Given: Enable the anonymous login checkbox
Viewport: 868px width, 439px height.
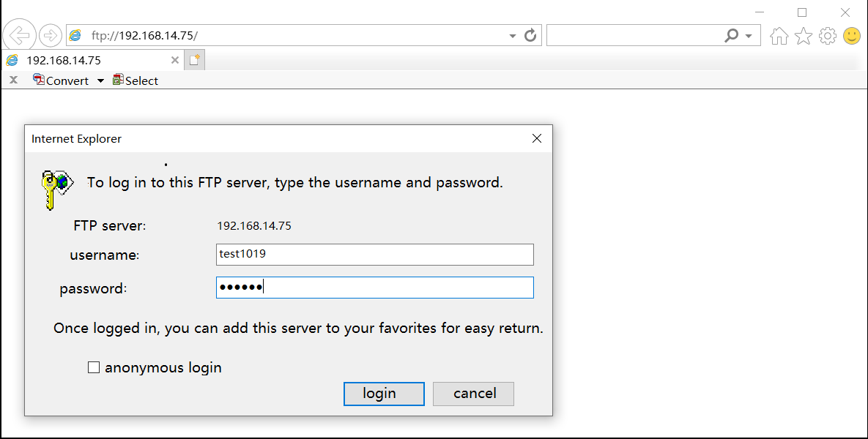Looking at the screenshot, I should tap(94, 367).
